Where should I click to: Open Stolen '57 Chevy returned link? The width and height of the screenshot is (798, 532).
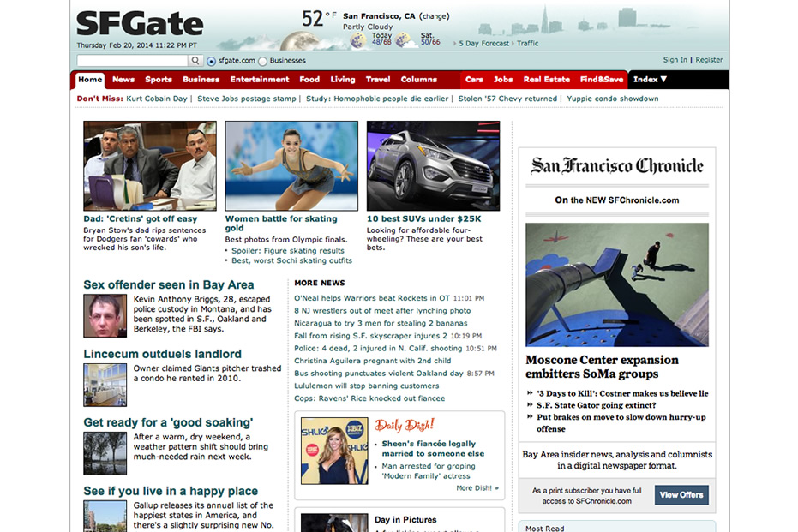point(507,99)
